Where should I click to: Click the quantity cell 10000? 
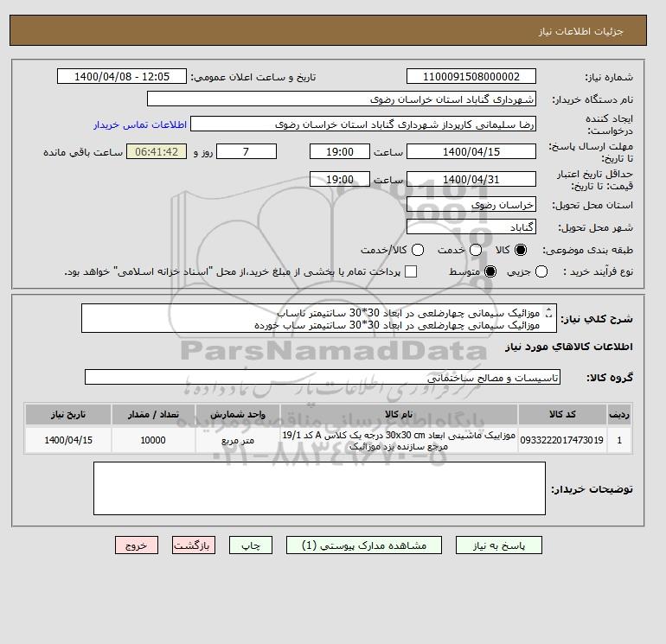click(153, 440)
